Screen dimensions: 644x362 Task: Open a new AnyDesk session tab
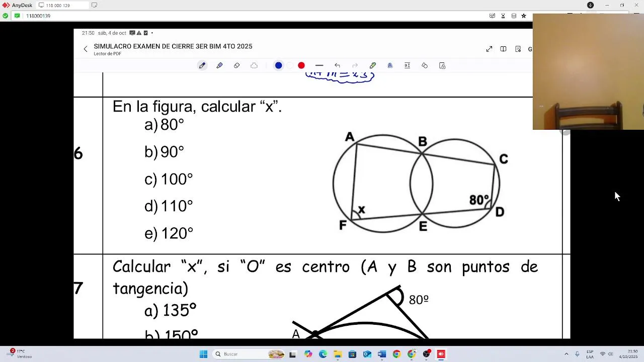pyautogui.click(x=94, y=5)
